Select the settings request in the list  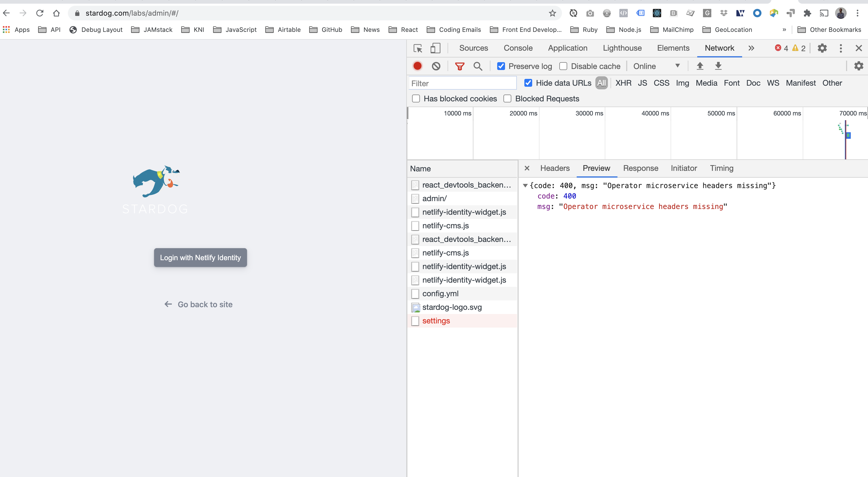(x=436, y=321)
